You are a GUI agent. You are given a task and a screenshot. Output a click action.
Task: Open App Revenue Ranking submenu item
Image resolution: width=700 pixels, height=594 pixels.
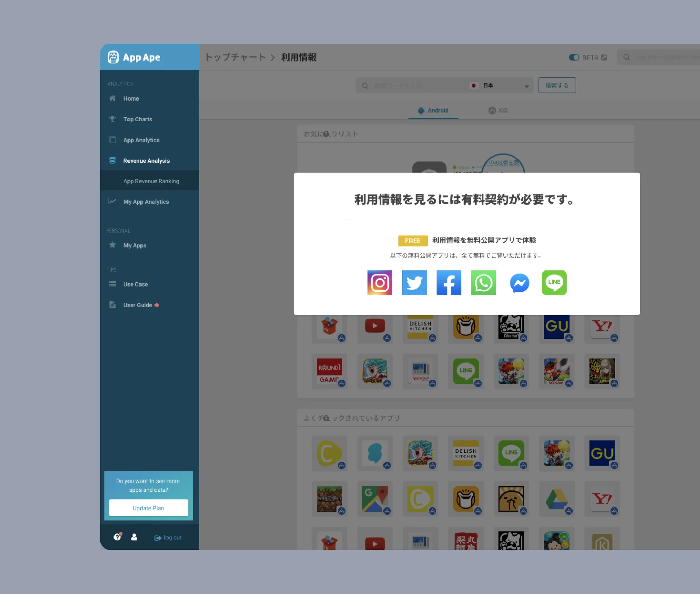tap(151, 181)
